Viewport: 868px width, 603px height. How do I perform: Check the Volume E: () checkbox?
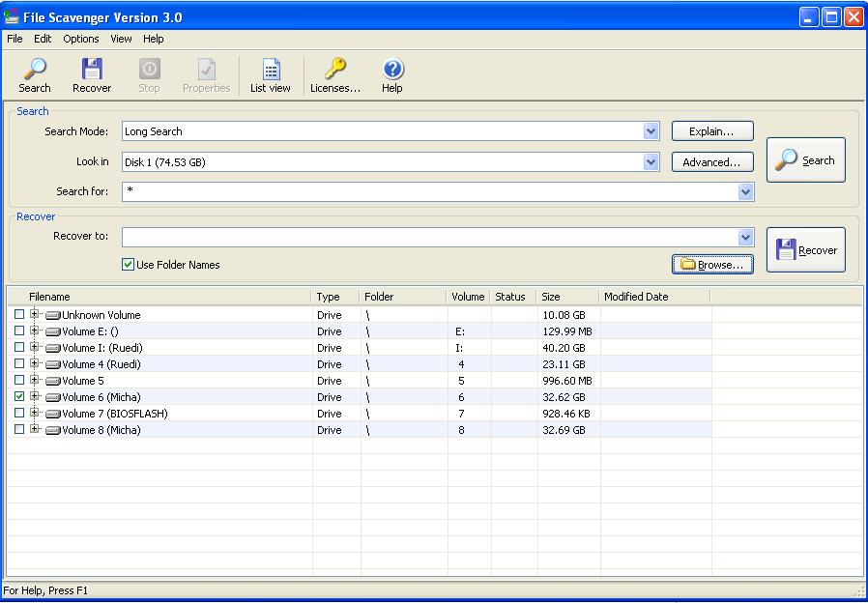[19, 330]
